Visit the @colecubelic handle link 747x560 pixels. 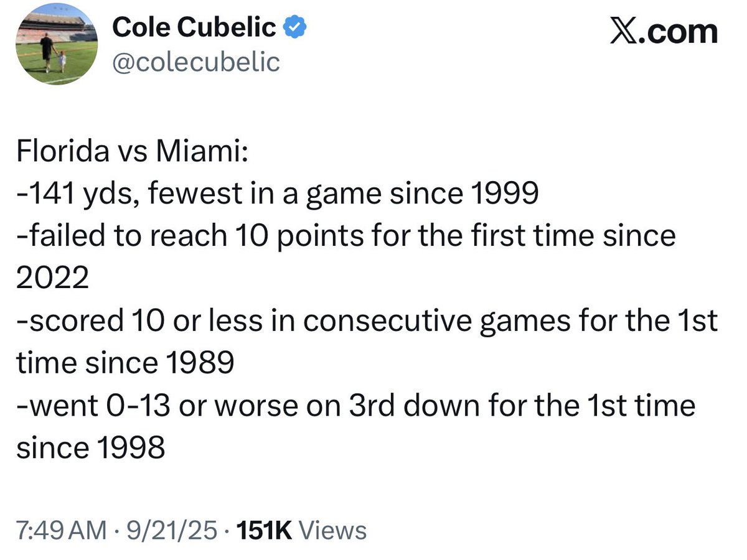[x=195, y=62]
